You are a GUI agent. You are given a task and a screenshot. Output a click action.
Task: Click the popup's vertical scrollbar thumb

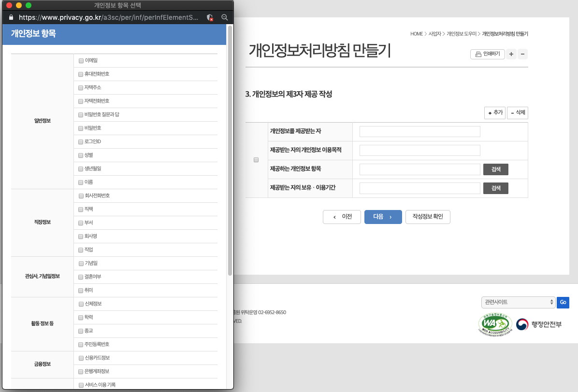230,150
